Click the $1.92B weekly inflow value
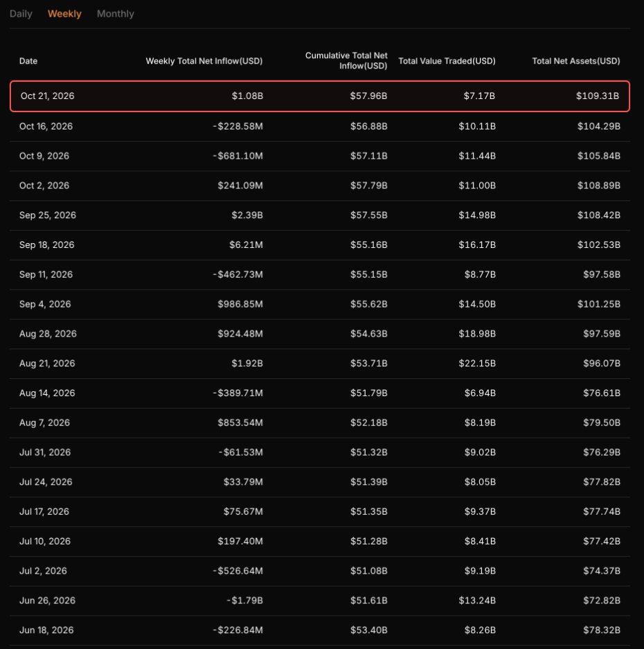The height and width of the screenshot is (649, 644). point(247,364)
